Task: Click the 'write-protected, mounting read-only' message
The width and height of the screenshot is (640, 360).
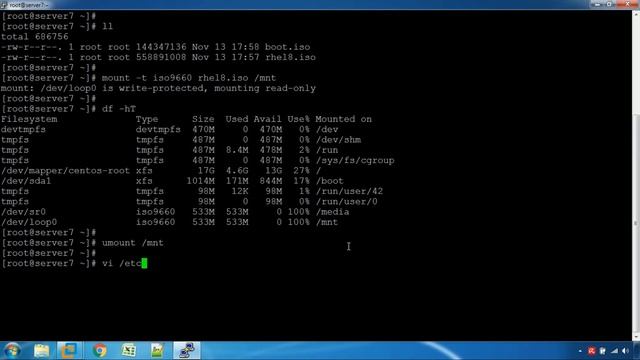Action: pyautogui.click(x=218, y=88)
